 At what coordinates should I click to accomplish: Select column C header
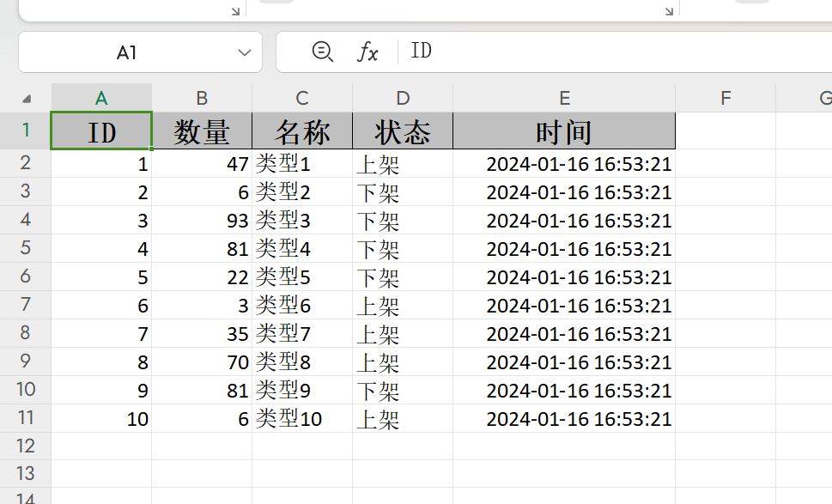pyautogui.click(x=302, y=98)
